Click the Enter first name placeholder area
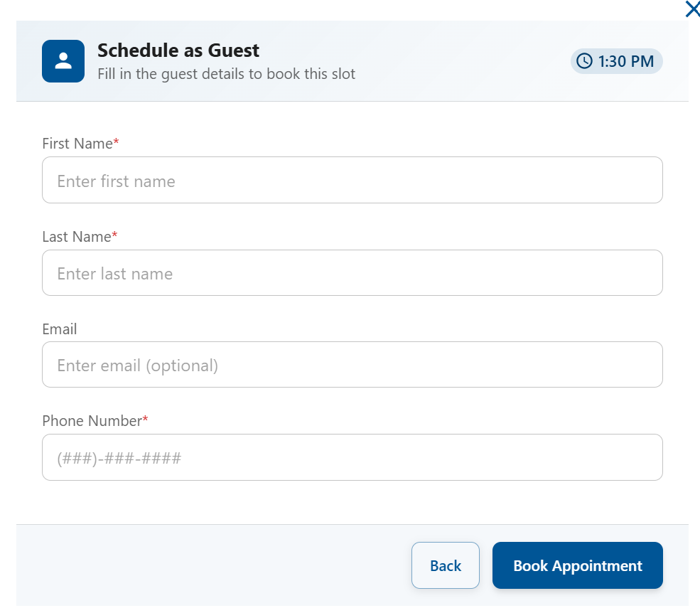This screenshot has height=613, width=700. (116, 181)
